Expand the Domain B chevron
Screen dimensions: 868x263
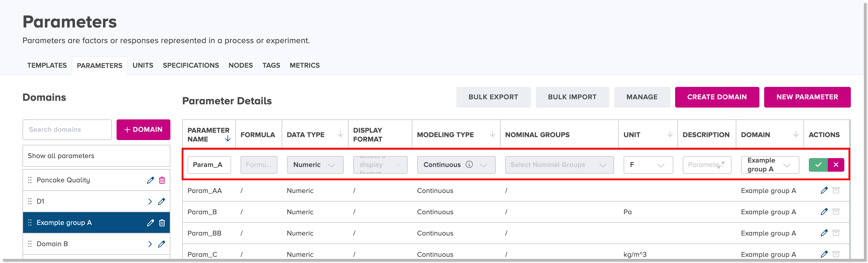(x=150, y=244)
